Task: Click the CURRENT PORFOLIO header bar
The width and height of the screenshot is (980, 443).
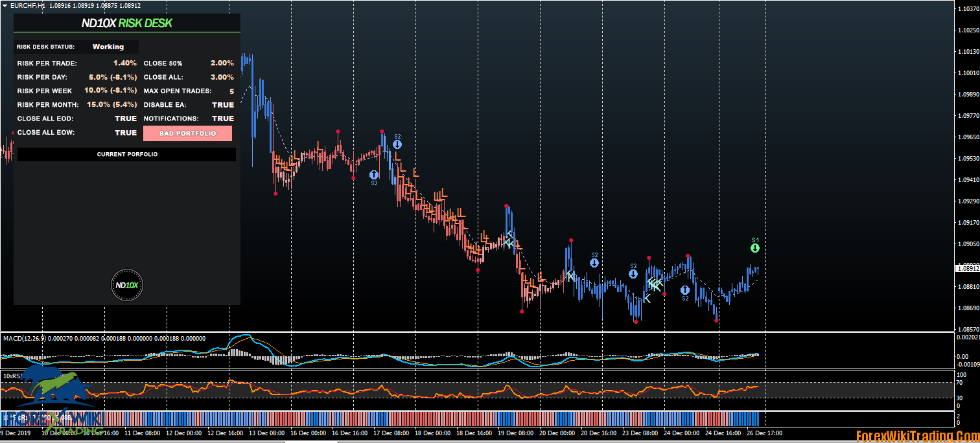Action: point(127,155)
